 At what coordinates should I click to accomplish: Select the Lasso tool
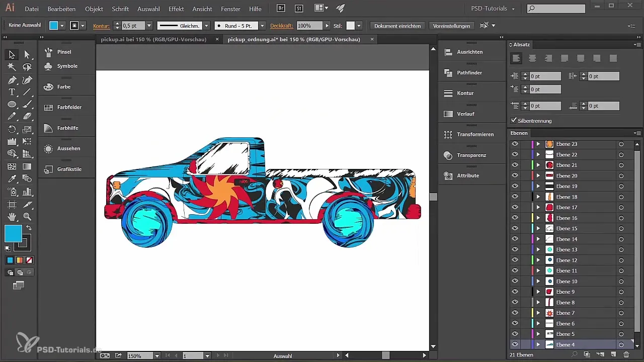click(x=27, y=67)
